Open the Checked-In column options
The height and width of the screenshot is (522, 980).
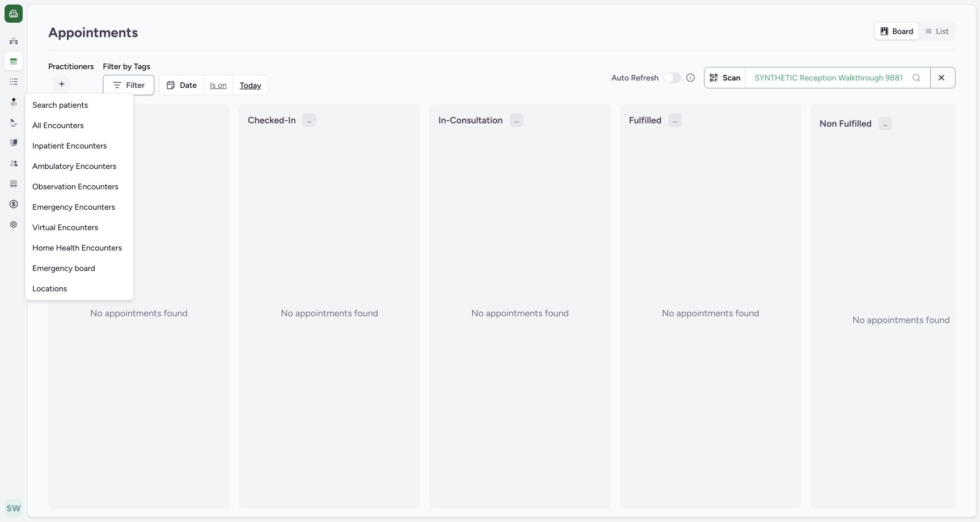[309, 120]
